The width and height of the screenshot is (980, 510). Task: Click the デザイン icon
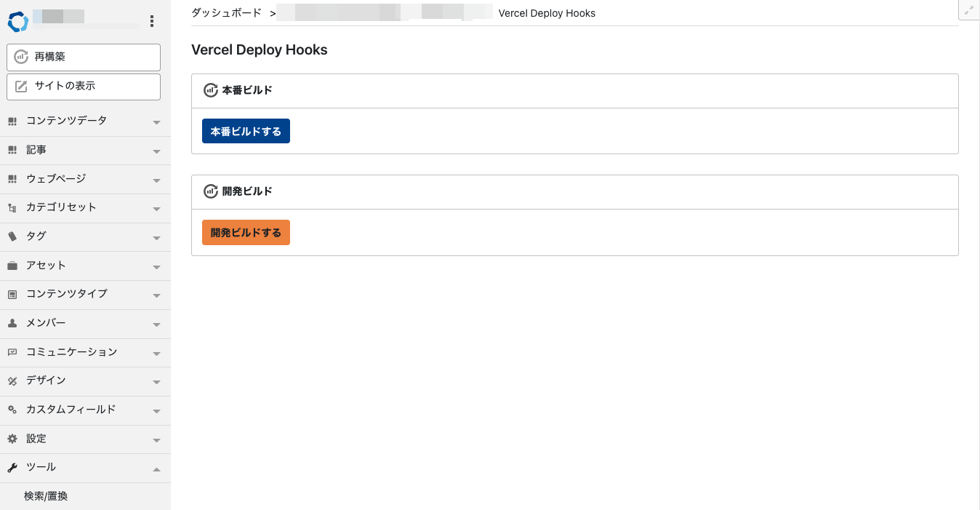coord(12,380)
